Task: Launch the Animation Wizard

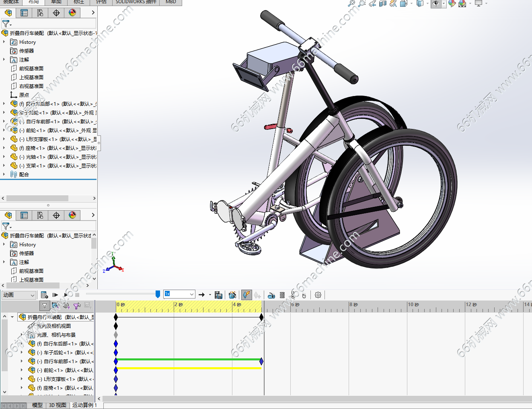Action: [x=232, y=295]
